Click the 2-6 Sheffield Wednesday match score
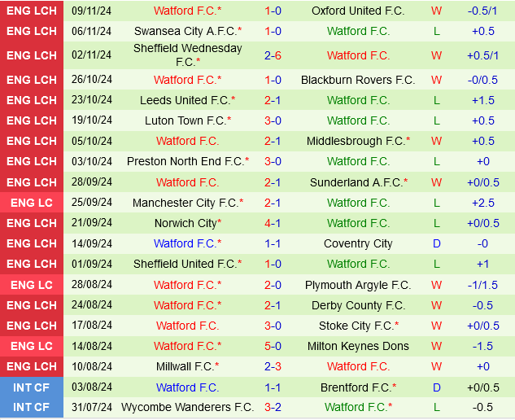 pos(273,55)
